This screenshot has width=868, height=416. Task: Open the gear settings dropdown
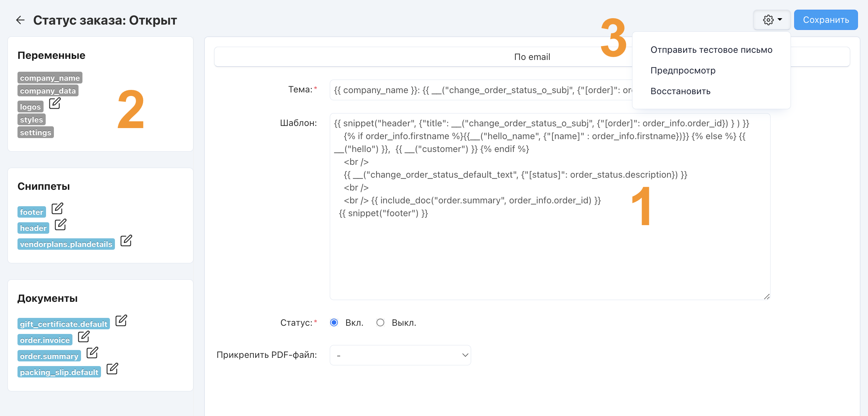772,20
